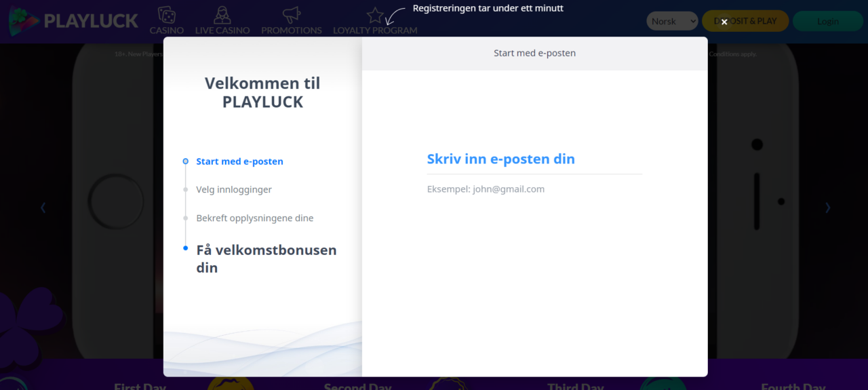Image resolution: width=868 pixels, height=390 pixels.
Task: Select step Få velkomstbonusen din
Action: [267, 258]
